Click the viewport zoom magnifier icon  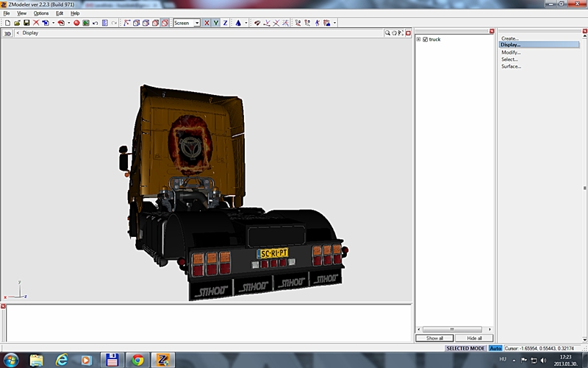(387, 33)
